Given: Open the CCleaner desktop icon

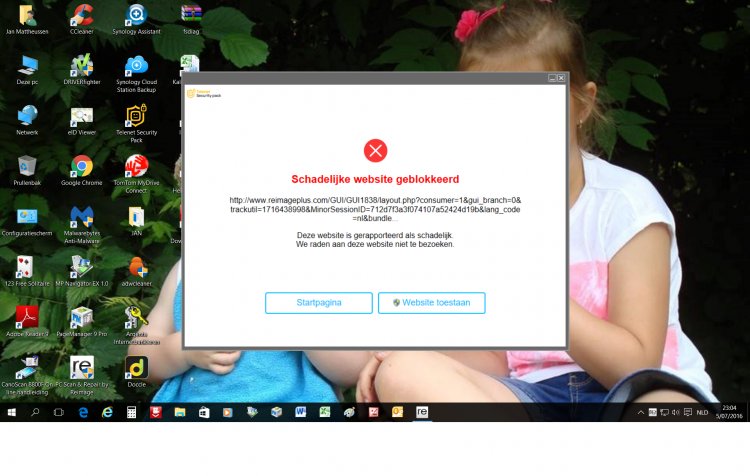Looking at the screenshot, I should [x=82, y=15].
